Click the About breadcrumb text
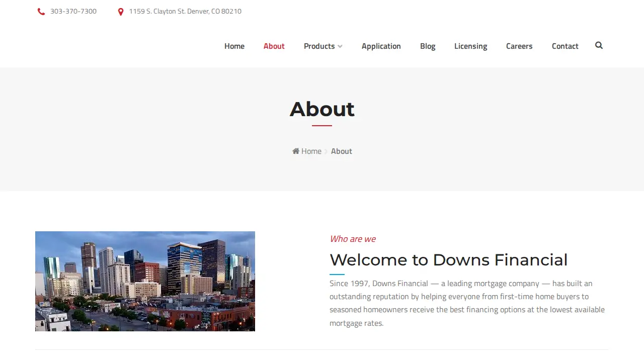This screenshot has width=644, height=362. coord(342,151)
